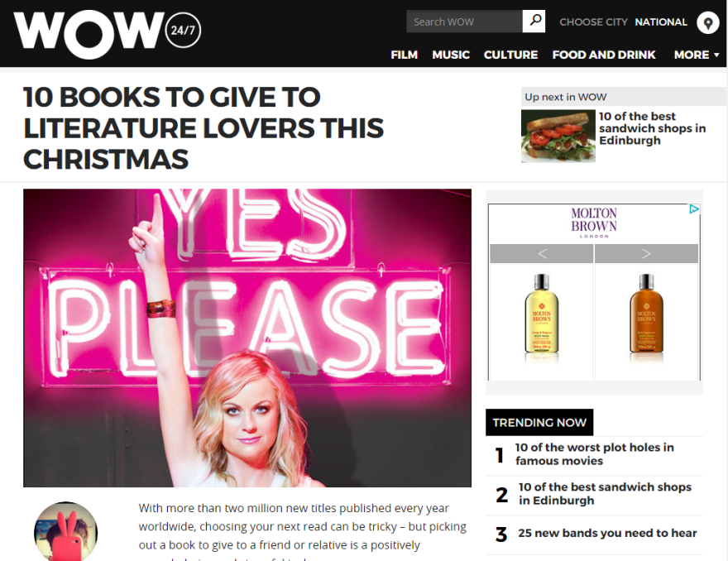This screenshot has width=728, height=561.
Task: Open FOOD AND DRINK section
Action: (604, 55)
